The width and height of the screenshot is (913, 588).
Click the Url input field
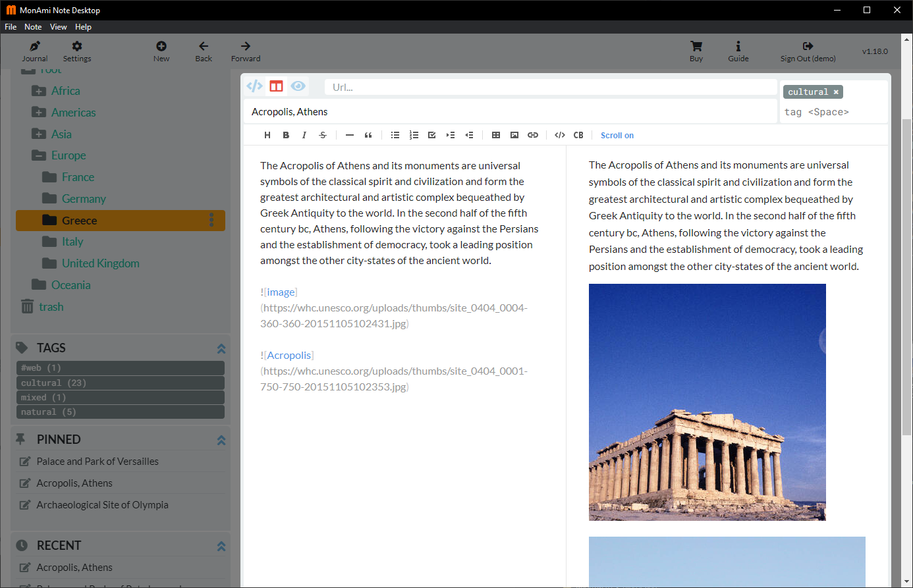click(x=551, y=87)
